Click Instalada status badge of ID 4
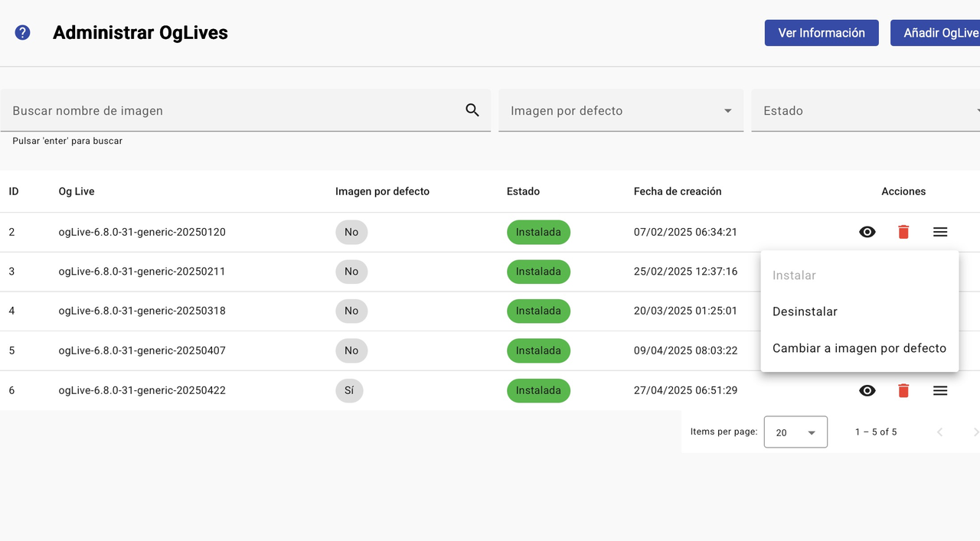Image resolution: width=980 pixels, height=541 pixels. 538,311
